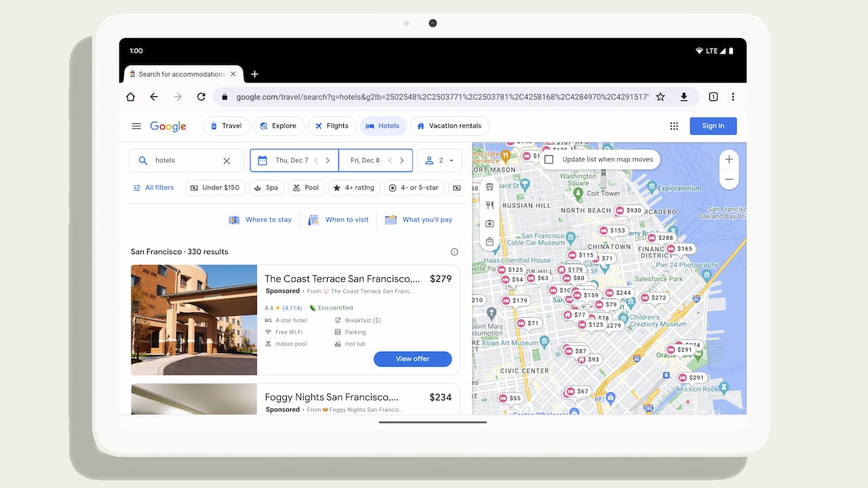Enable Update list when map moves

tap(549, 159)
